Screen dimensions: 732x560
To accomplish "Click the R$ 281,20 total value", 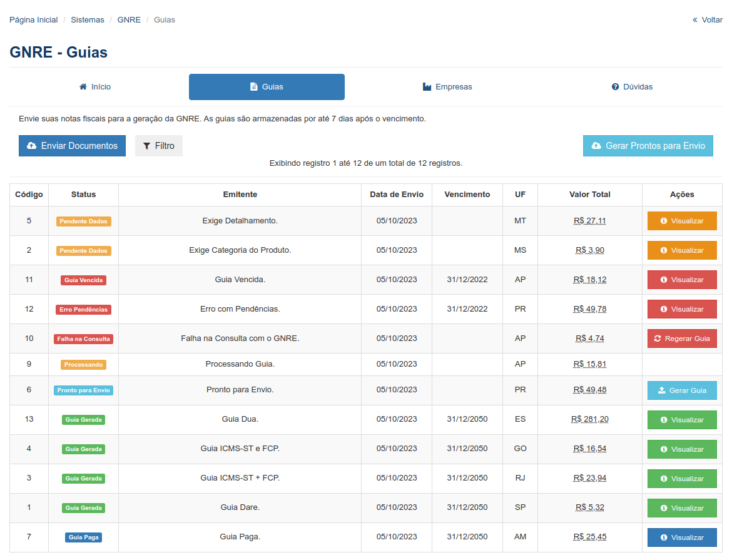I will click(589, 419).
